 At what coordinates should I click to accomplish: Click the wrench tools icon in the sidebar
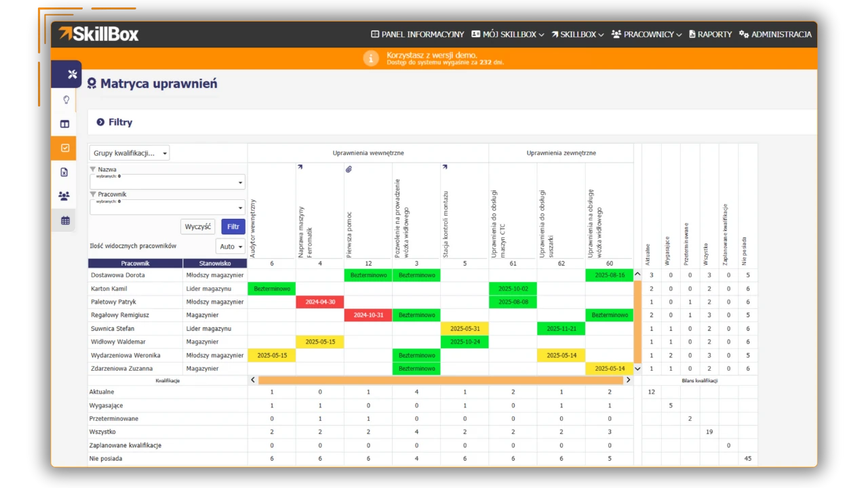72,75
